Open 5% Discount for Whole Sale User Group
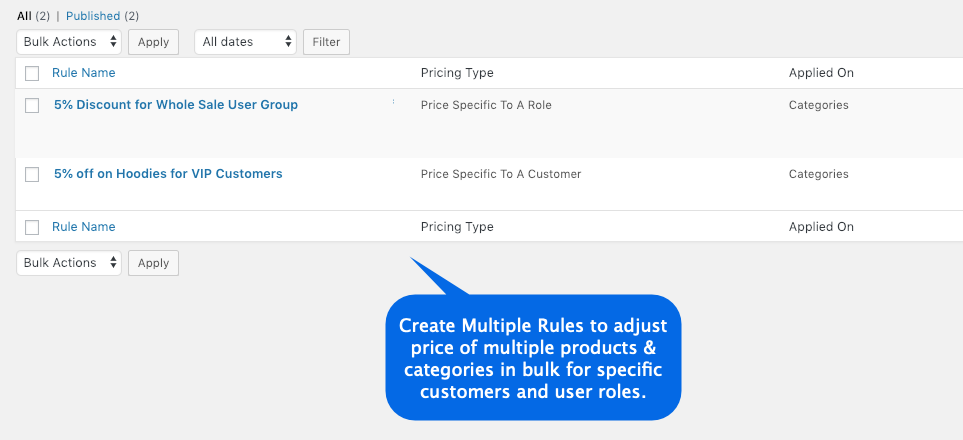Screen dimensions: 963x440 point(176,105)
